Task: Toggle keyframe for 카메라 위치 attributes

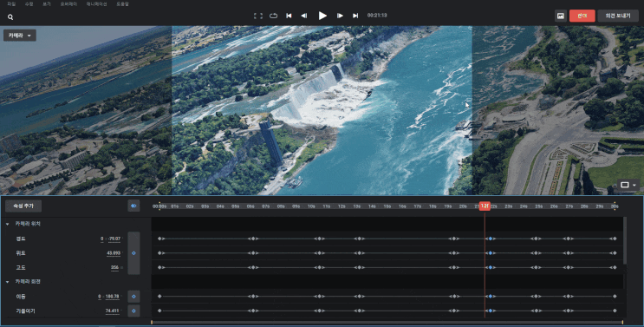Action: click(133, 253)
